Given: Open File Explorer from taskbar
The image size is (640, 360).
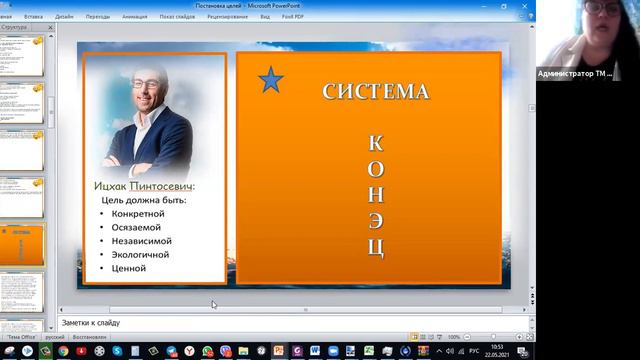Looking at the screenshot, I should pos(243,351).
